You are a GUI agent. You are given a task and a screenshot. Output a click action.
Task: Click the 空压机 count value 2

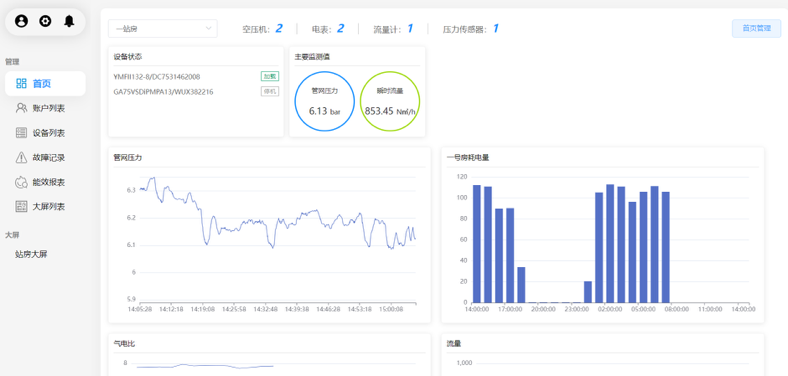[x=278, y=29]
